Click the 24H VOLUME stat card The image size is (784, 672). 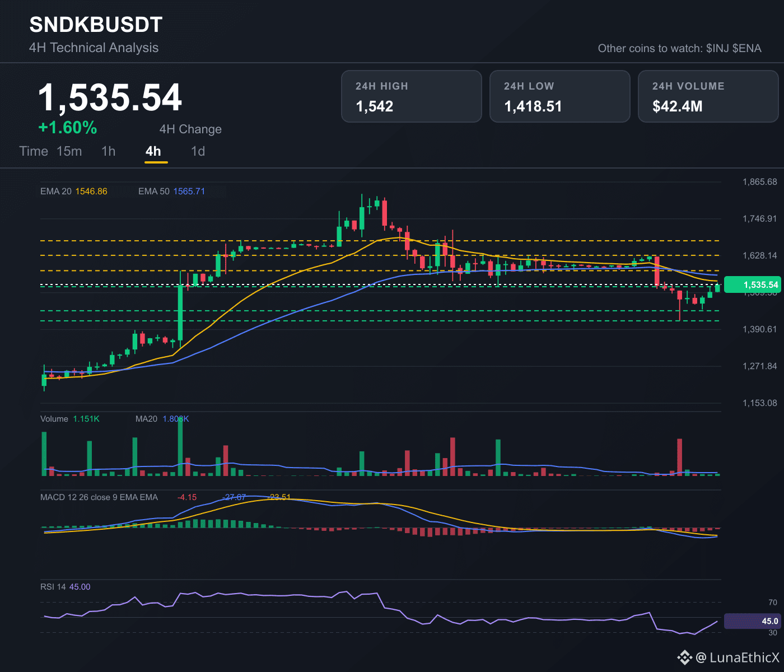[x=708, y=96]
